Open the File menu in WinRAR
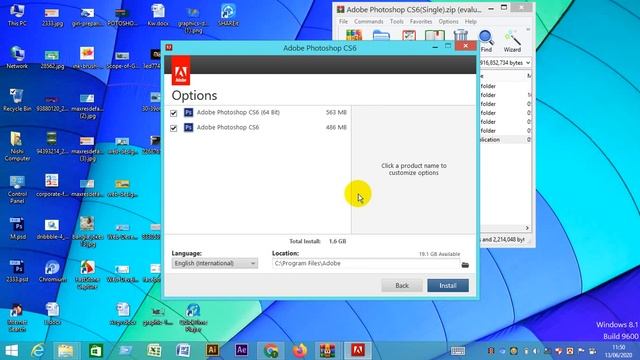This screenshot has height=360, width=640. [x=343, y=21]
